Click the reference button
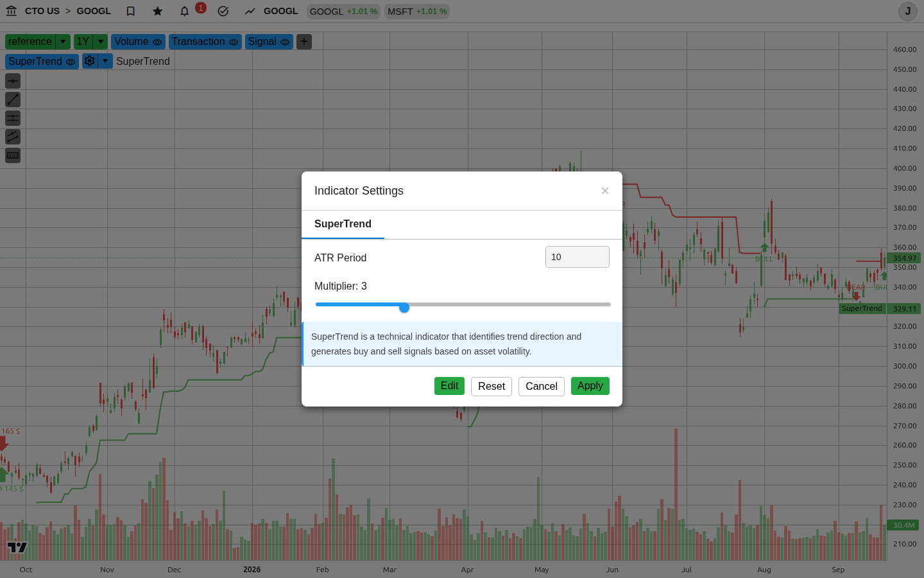Image resolution: width=924 pixels, height=578 pixels. pos(30,42)
